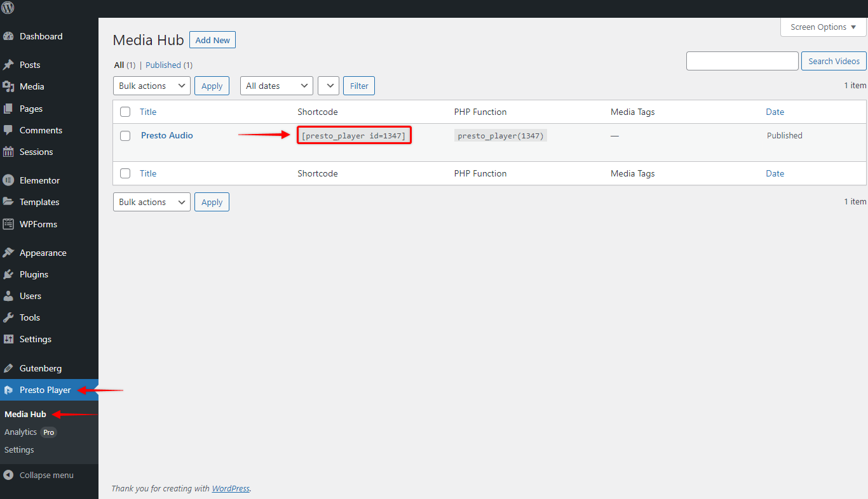Screen dimensions: 868x499
Task: Click the Media library icon
Action: coord(8,86)
